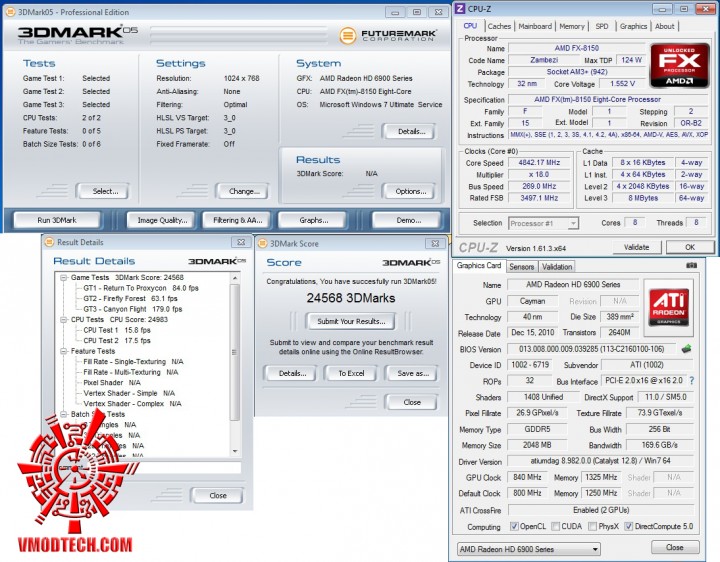Click the CPU-Z Validate button
Image resolution: width=720 pixels, height=562 pixels.
[637, 247]
